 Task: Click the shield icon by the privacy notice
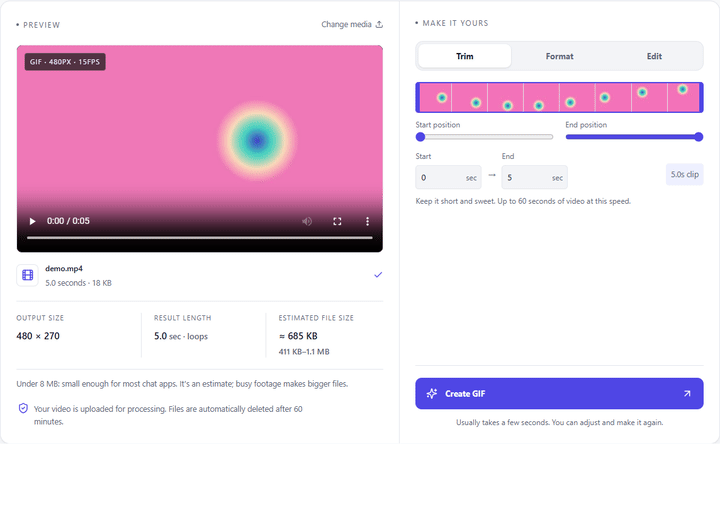click(23, 408)
